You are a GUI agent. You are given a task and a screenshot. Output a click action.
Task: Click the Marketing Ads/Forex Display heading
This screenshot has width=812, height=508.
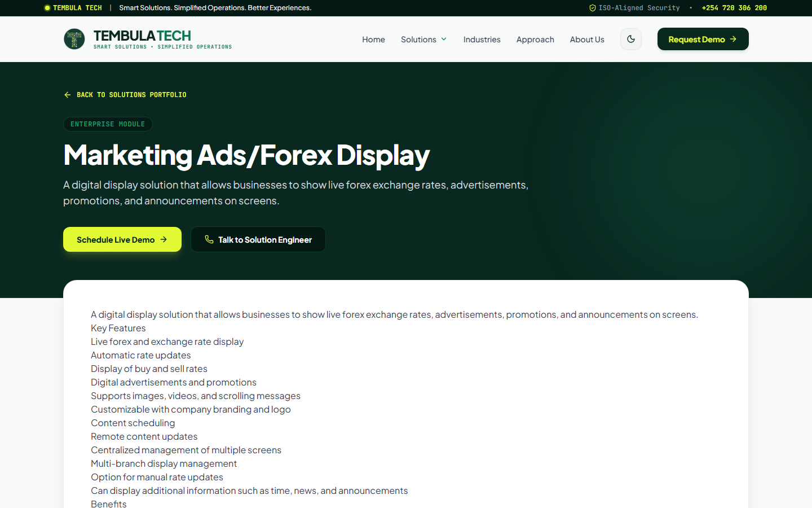(246, 155)
